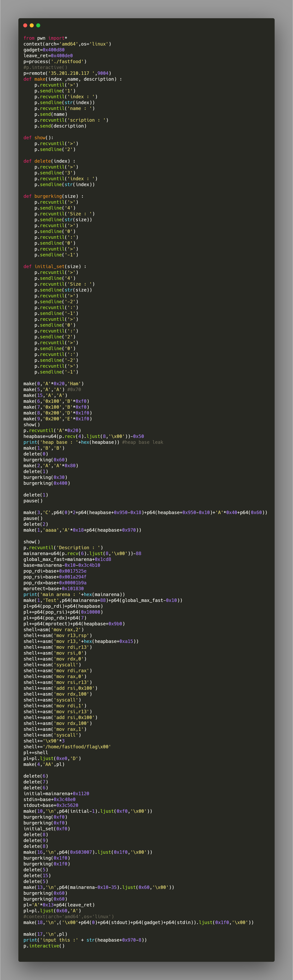
Task: Click the global_max_fast=mainarena+0x1cd8 line
Action: [x=67, y=559]
